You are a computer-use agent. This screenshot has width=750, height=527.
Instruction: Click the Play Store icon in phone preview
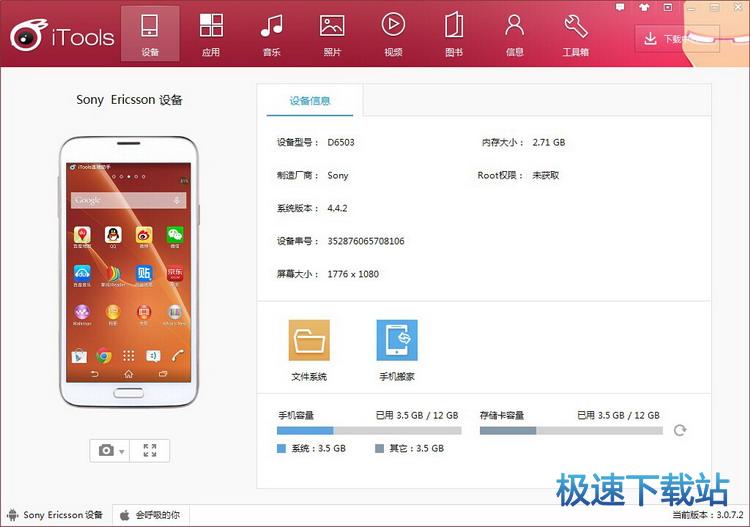[x=79, y=356]
